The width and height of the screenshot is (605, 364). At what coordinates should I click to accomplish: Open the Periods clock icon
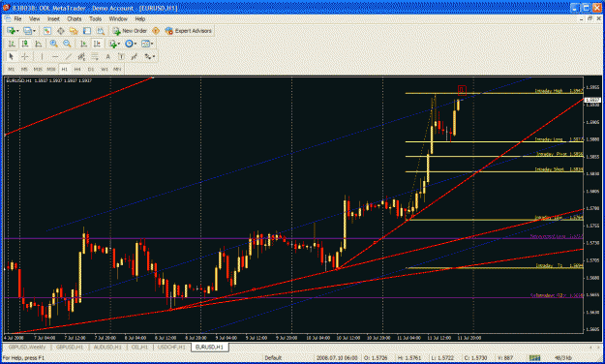point(129,44)
